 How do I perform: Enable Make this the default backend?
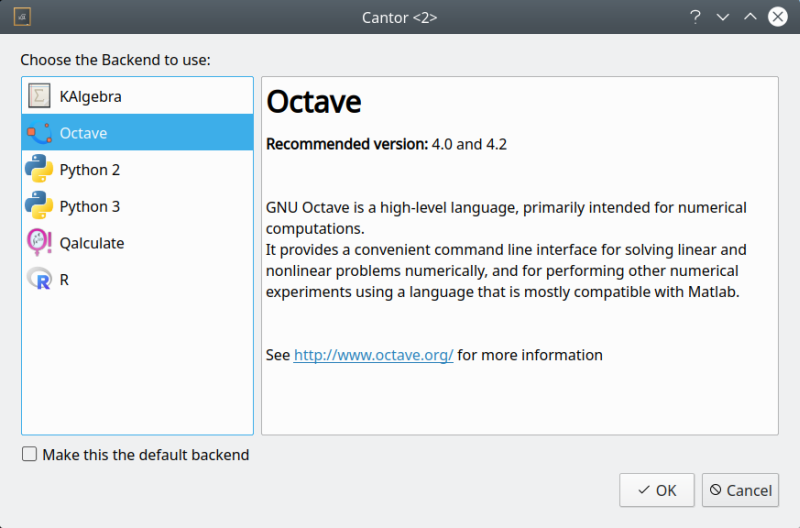(30, 455)
